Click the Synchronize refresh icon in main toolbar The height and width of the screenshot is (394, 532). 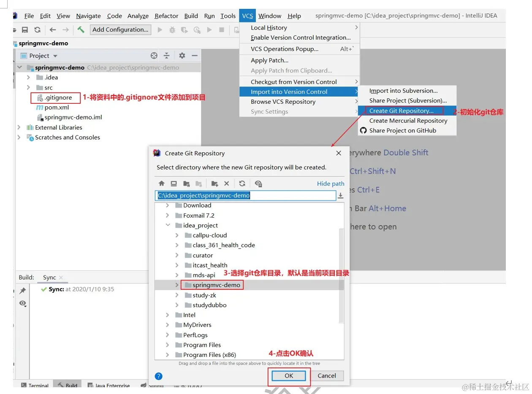[38, 30]
